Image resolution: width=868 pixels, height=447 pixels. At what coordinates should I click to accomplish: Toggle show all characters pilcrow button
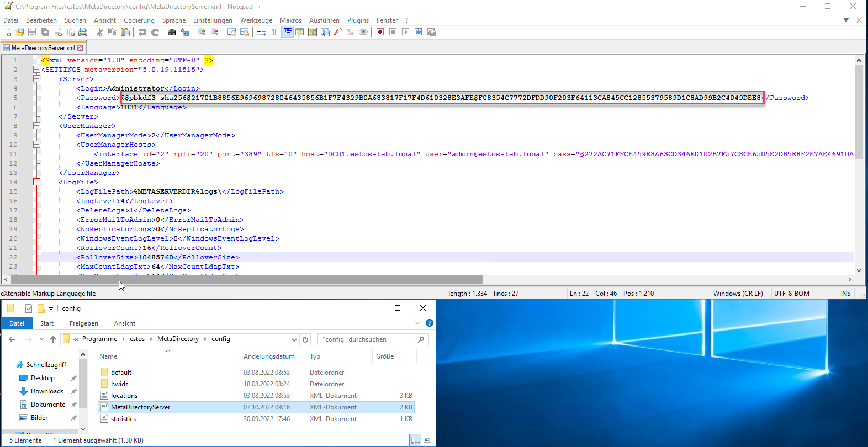[274, 32]
